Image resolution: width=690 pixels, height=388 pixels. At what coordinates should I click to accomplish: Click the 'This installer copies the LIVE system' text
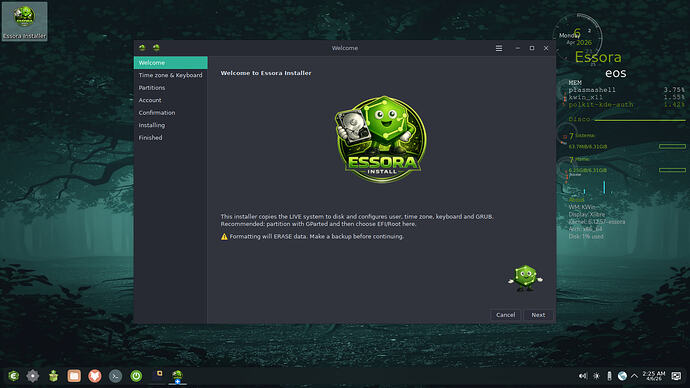click(x=357, y=216)
